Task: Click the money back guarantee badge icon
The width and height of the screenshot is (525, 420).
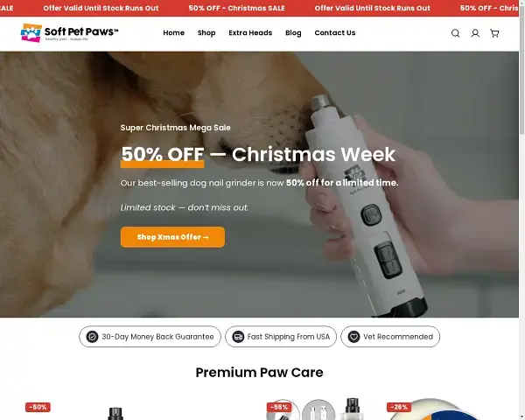Action: pyautogui.click(x=92, y=337)
